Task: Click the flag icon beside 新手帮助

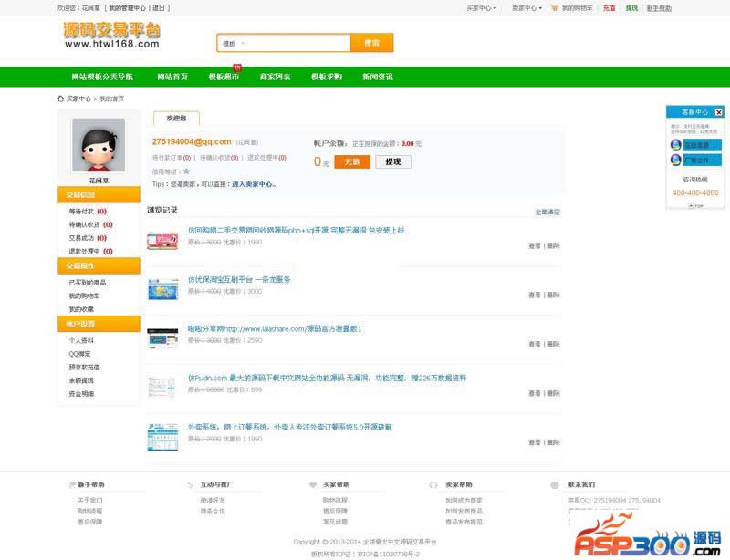Action: [x=72, y=484]
